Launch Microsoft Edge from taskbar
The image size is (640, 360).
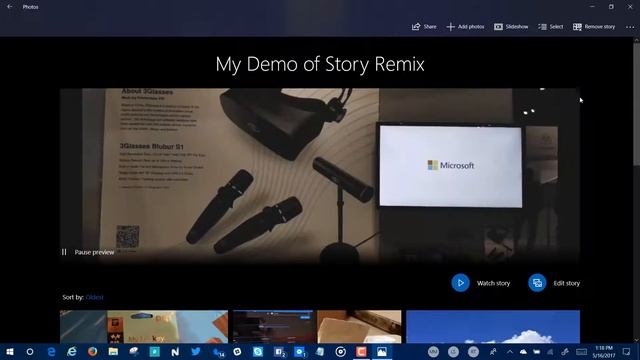[x=51, y=351]
